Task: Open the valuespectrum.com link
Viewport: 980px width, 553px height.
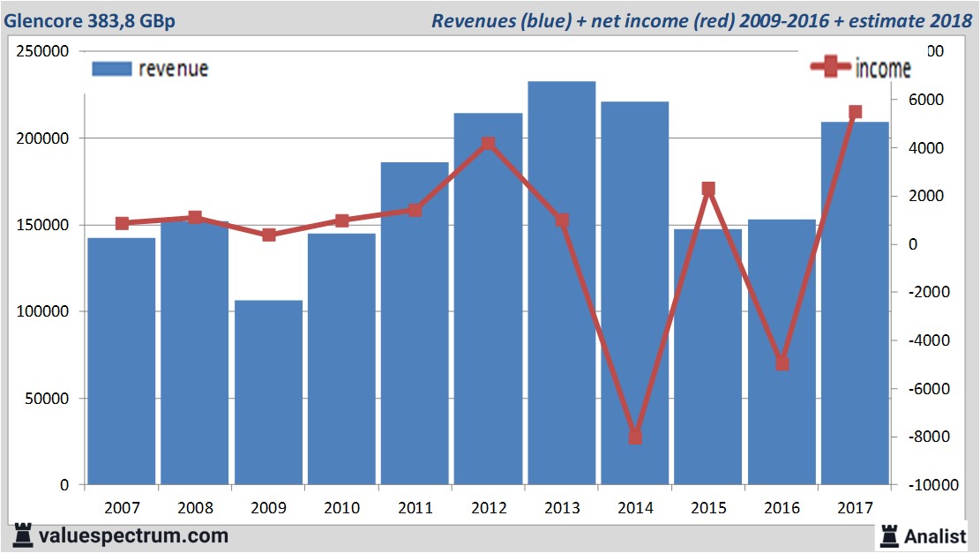Action: 132,535
